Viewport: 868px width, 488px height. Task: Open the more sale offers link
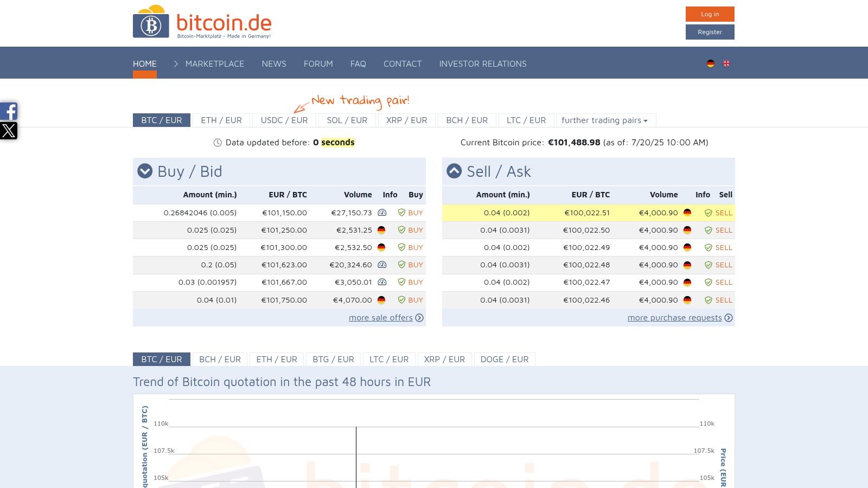(381, 318)
